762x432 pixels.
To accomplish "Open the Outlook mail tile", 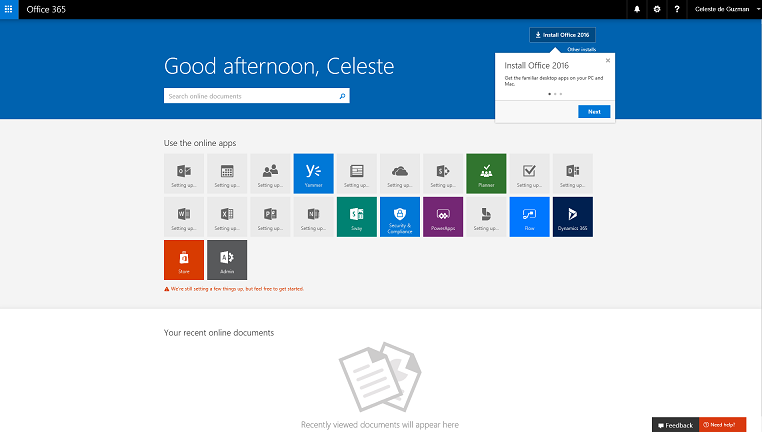I will tap(184, 173).
